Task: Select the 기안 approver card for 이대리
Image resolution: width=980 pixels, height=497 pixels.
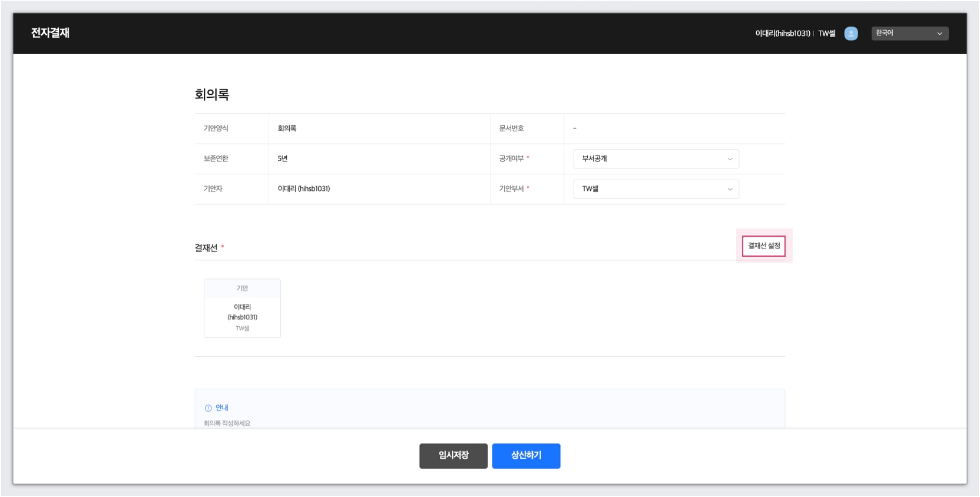Action: [x=242, y=309]
